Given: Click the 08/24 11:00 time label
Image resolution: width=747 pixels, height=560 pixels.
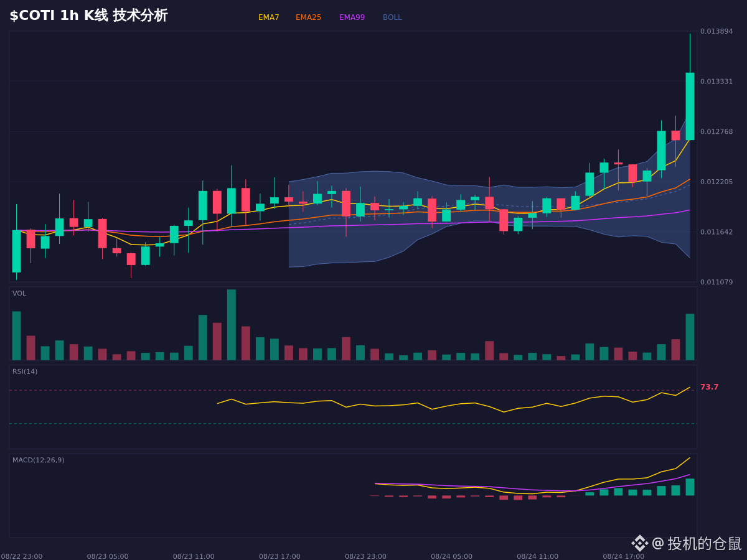Looking at the screenshot, I should 537,556.
